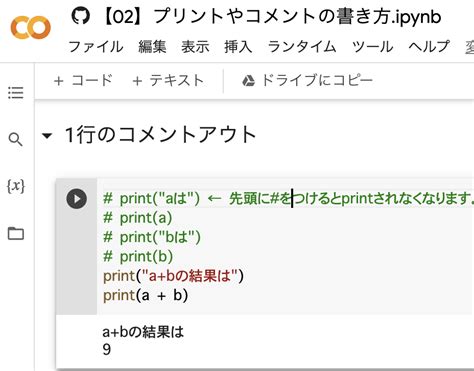This screenshot has height=371, width=474.
Task: Click the Google Drive icon in toolbar
Action: (x=248, y=81)
